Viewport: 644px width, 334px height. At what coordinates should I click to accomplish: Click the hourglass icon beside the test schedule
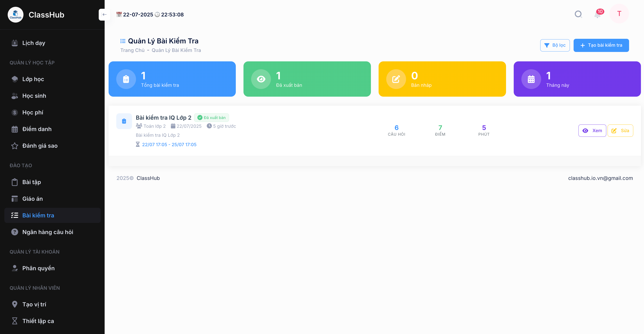coord(138,144)
